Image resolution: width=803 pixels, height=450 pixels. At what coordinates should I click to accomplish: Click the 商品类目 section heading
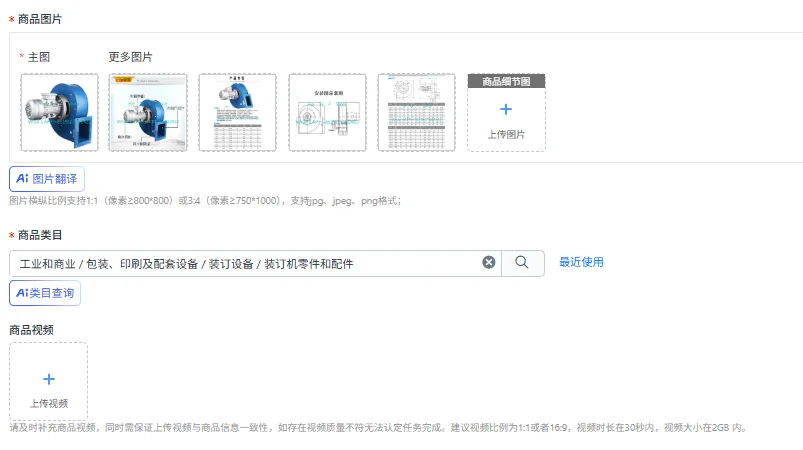(x=40, y=235)
